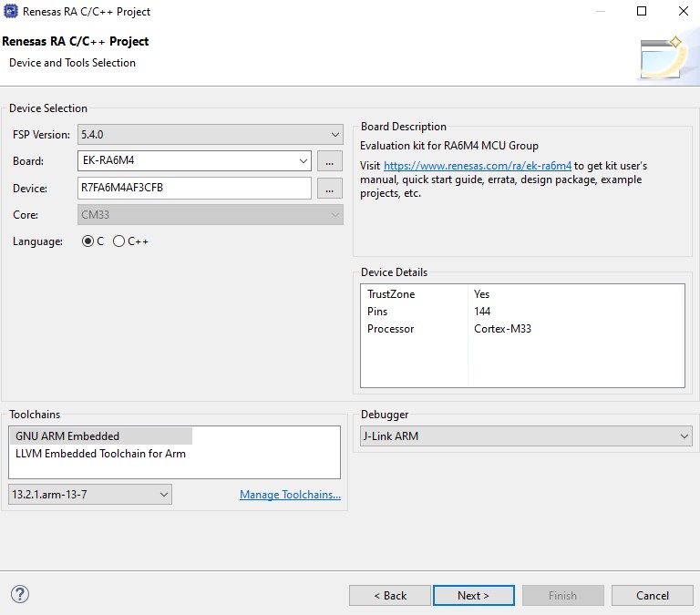Click Evaluation kit for RA6M4 description text
Screen dimensions: 700x615
(449, 146)
